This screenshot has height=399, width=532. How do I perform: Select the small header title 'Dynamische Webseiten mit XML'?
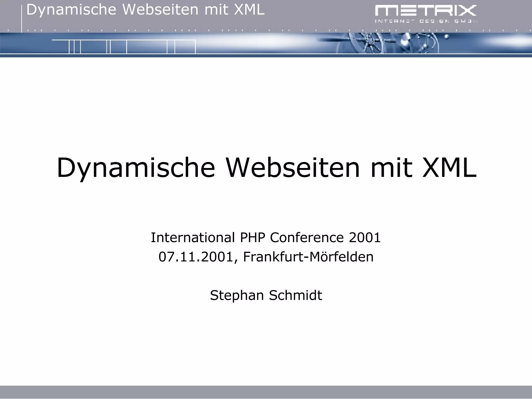(145, 10)
